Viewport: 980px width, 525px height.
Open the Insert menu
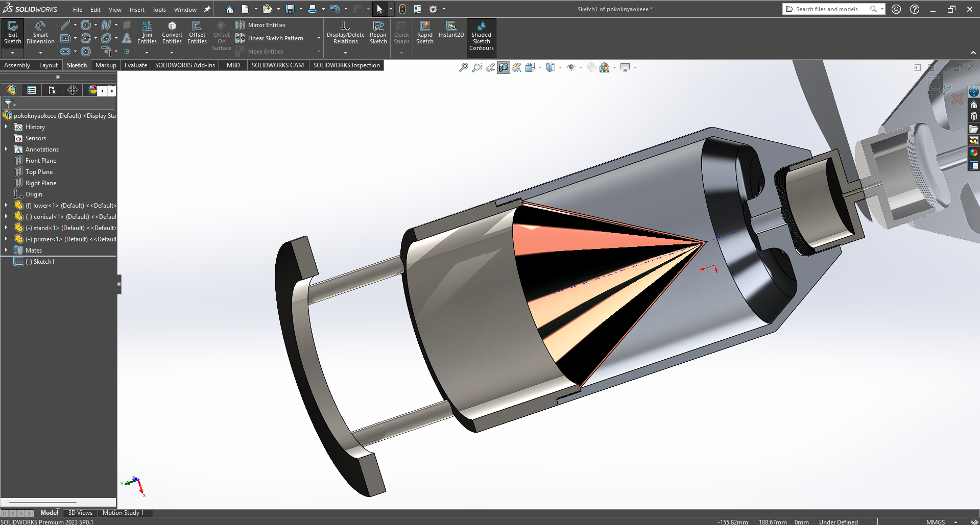tap(137, 10)
